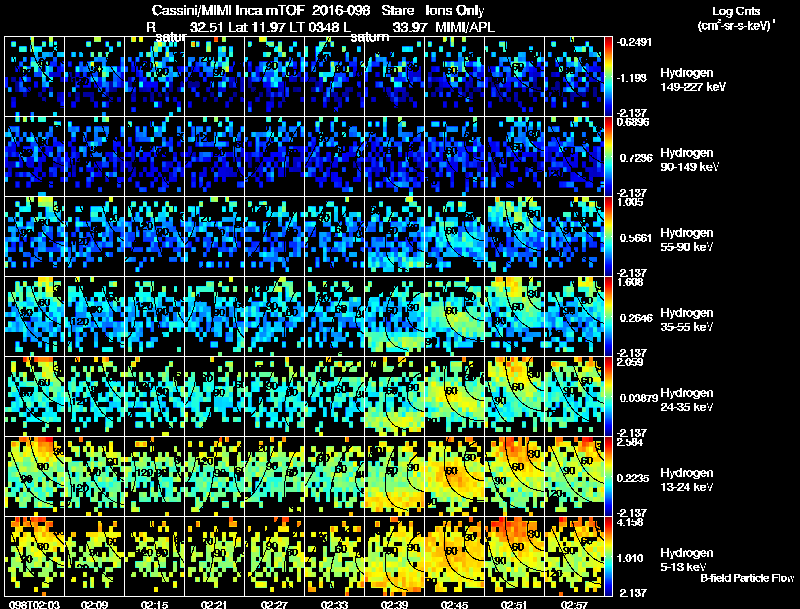Open the 13-24 keV image at 02:33
Viewport: 800px width, 609px height.
(x=335, y=476)
